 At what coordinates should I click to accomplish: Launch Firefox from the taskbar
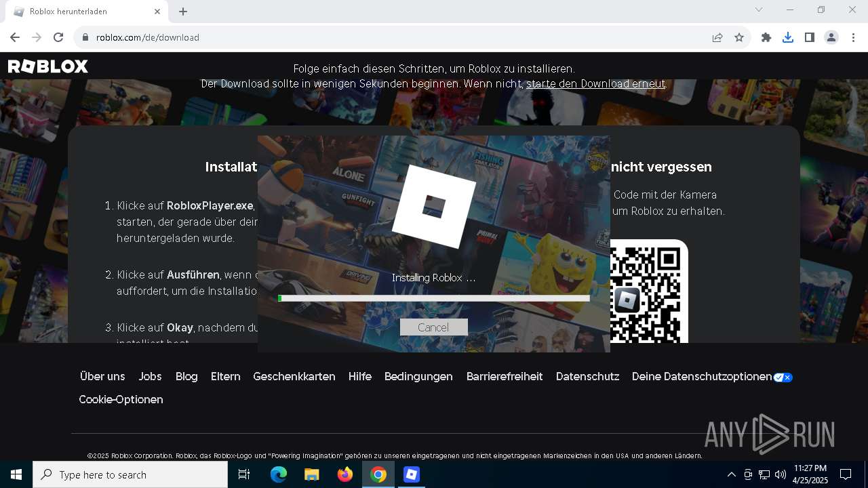click(x=345, y=474)
